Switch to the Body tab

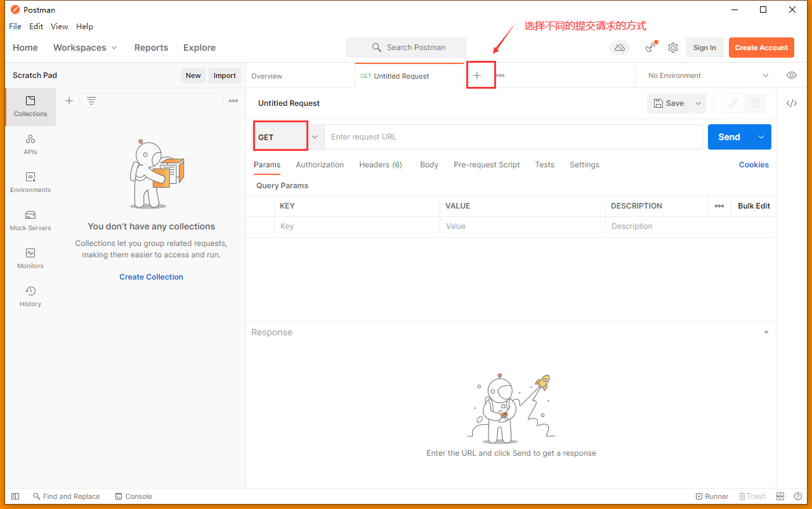[x=429, y=165]
